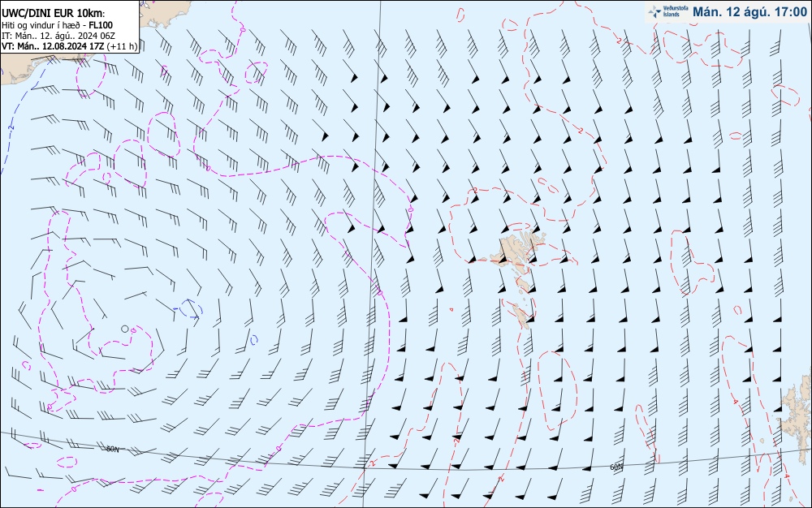Click the "IT: Mán.. 12. ágú.. 2024 06Z" line
Image resolution: width=812 pixels, height=508 pixels.
pos(58,36)
